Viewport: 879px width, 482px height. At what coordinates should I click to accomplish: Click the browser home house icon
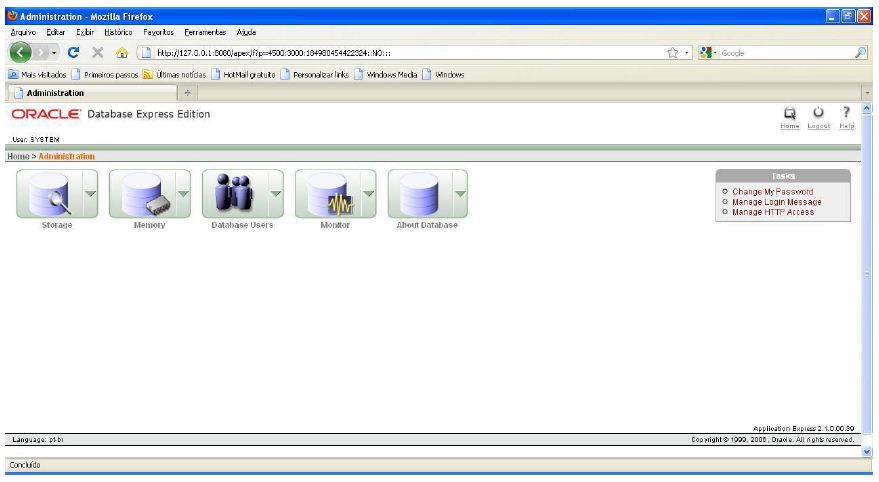[x=122, y=53]
